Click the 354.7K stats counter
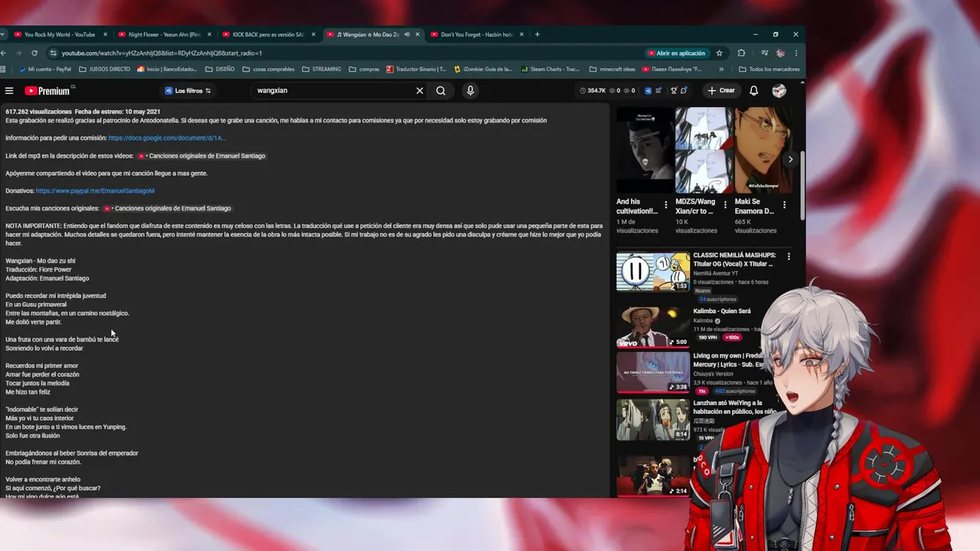 593,90
